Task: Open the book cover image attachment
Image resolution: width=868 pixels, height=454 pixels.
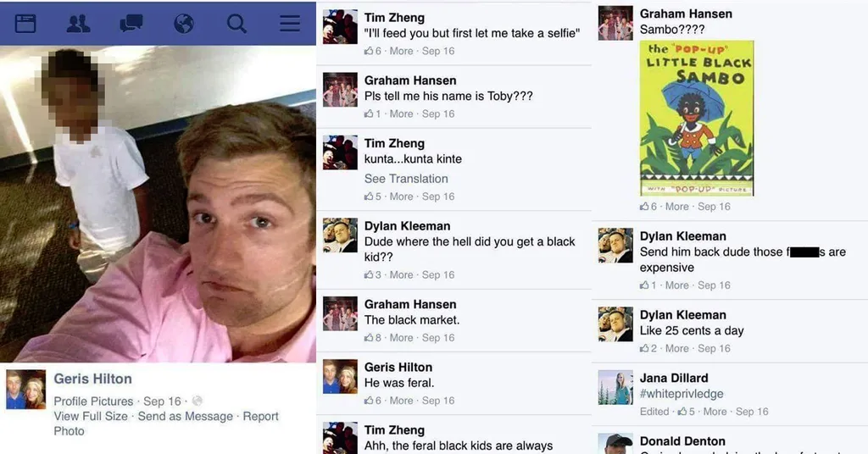Action: (697, 119)
